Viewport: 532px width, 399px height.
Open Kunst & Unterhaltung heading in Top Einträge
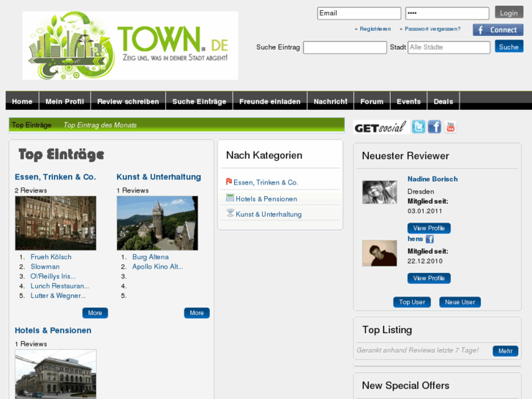(x=159, y=177)
